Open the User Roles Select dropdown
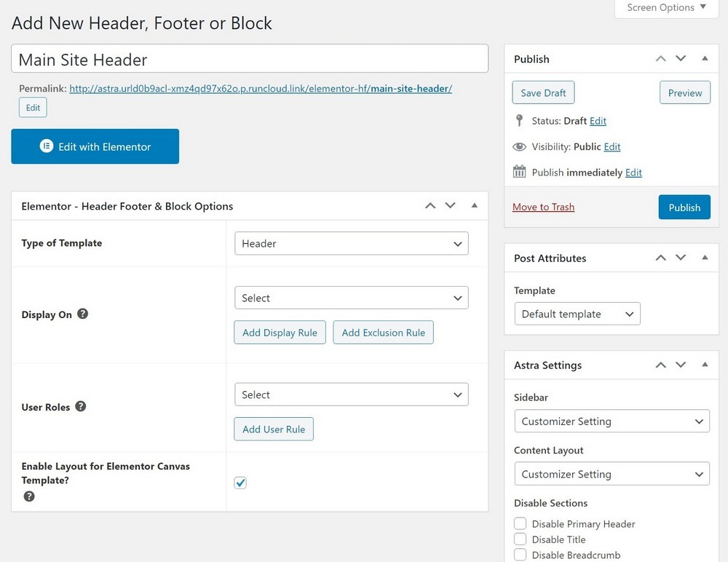The image size is (728, 562). [352, 395]
